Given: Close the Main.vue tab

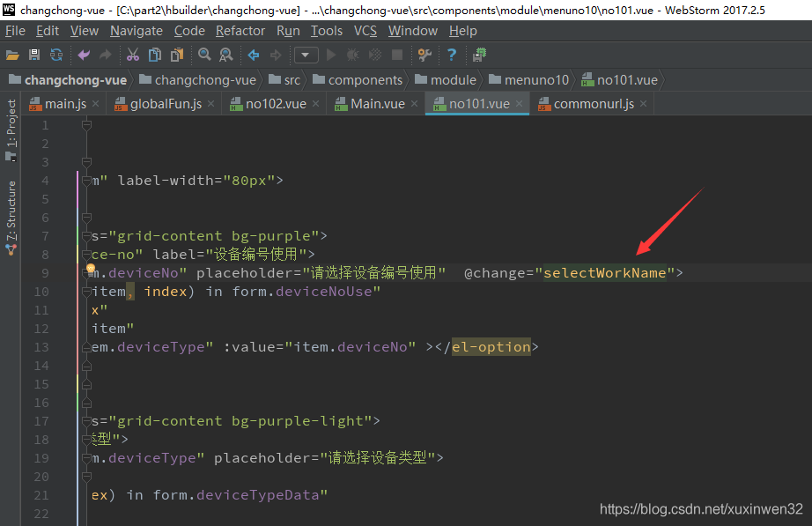Looking at the screenshot, I should coord(414,104).
